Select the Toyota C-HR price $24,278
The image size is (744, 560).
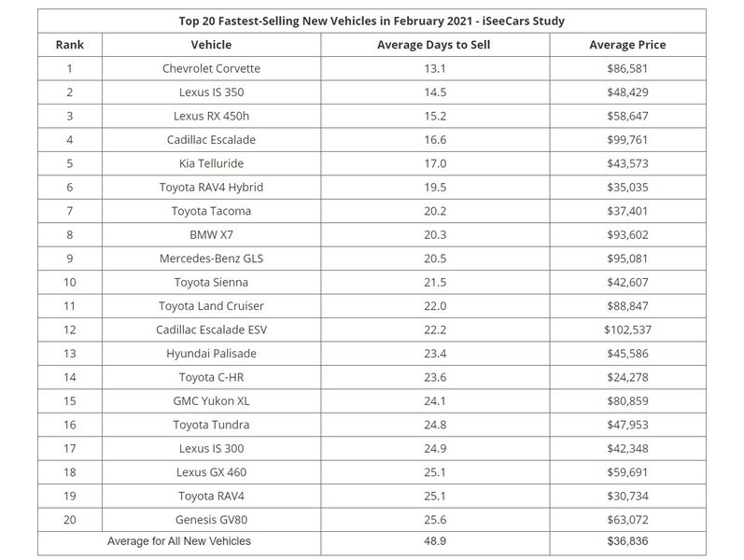(627, 377)
